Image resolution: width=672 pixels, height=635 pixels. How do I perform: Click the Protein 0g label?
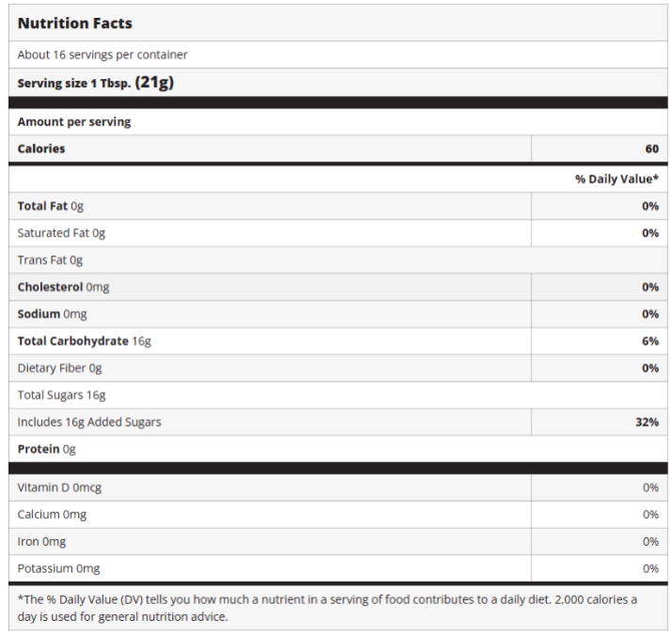(x=46, y=449)
